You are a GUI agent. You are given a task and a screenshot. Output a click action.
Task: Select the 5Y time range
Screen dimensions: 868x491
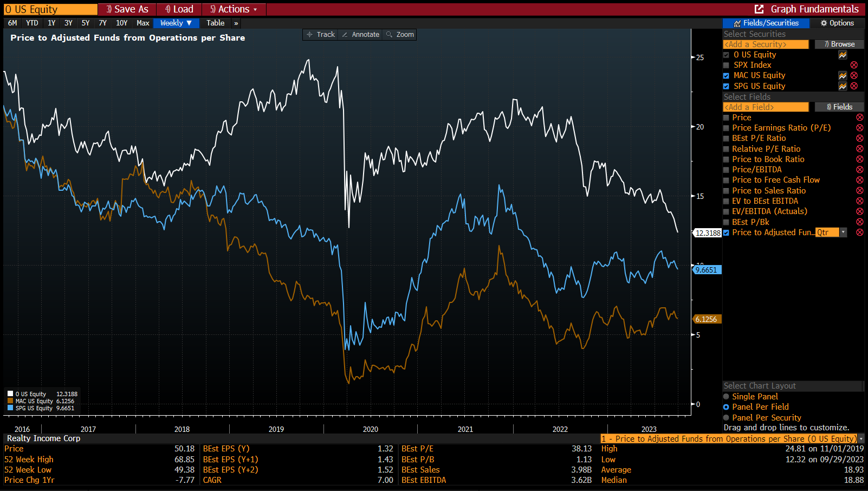tap(86, 23)
